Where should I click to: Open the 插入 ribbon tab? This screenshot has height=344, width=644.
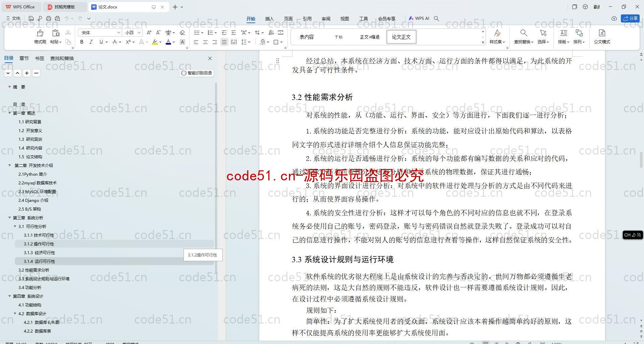coord(269,19)
